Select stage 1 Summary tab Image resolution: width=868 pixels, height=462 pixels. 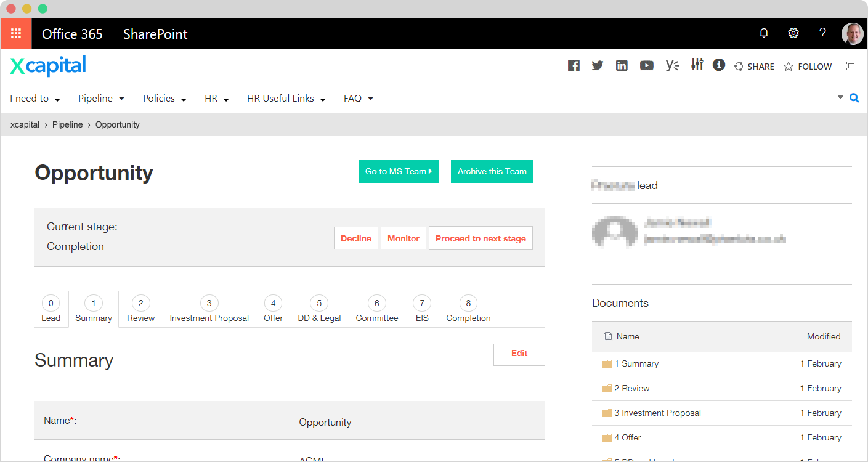pyautogui.click(x=94, y=309)
